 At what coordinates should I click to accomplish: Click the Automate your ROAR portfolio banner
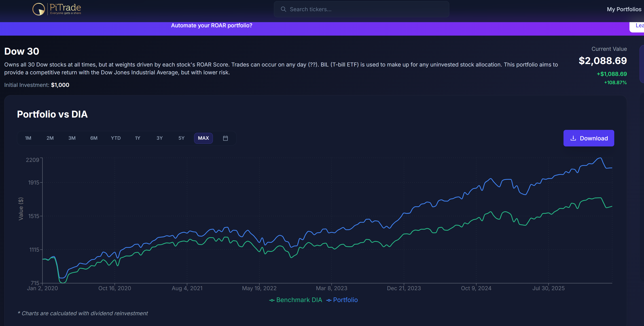[x=212, y=26]
